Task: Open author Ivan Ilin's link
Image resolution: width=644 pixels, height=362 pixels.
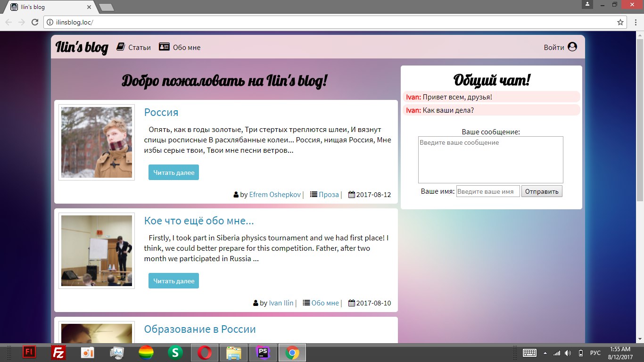Action: (x=281, y=303)
